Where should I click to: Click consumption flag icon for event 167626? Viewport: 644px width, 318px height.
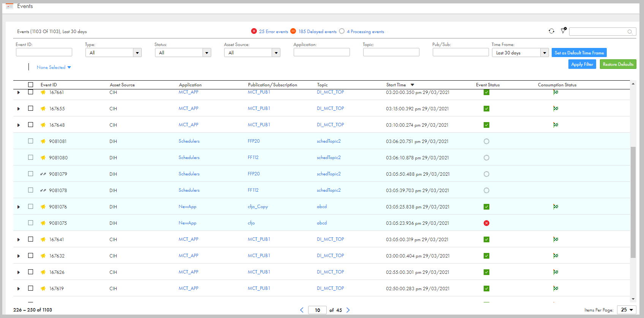click(x=555, y=272)
